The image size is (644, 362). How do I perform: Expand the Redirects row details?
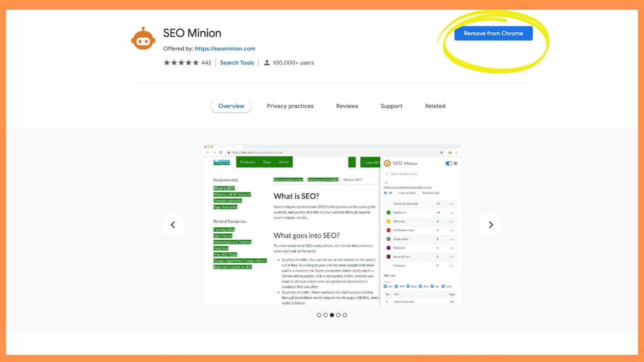click(452, 248)
